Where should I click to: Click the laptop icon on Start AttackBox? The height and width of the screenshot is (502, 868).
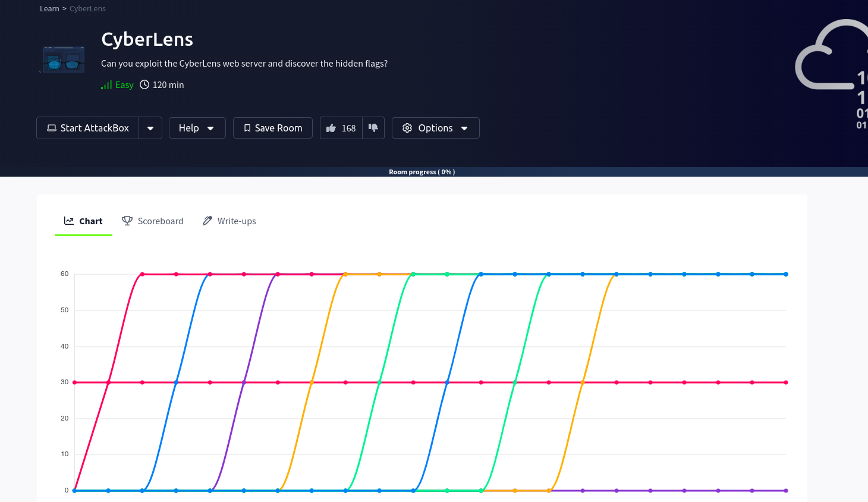[52, 128]
